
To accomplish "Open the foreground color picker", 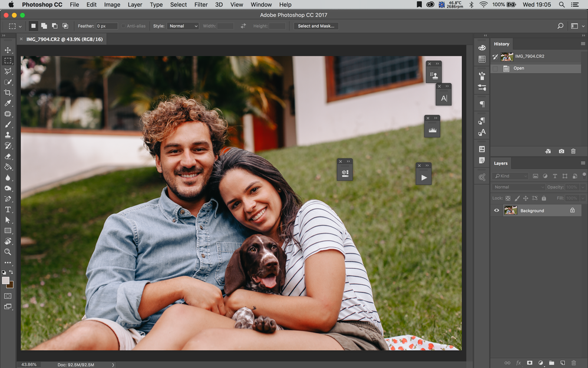I will point(5,281).
